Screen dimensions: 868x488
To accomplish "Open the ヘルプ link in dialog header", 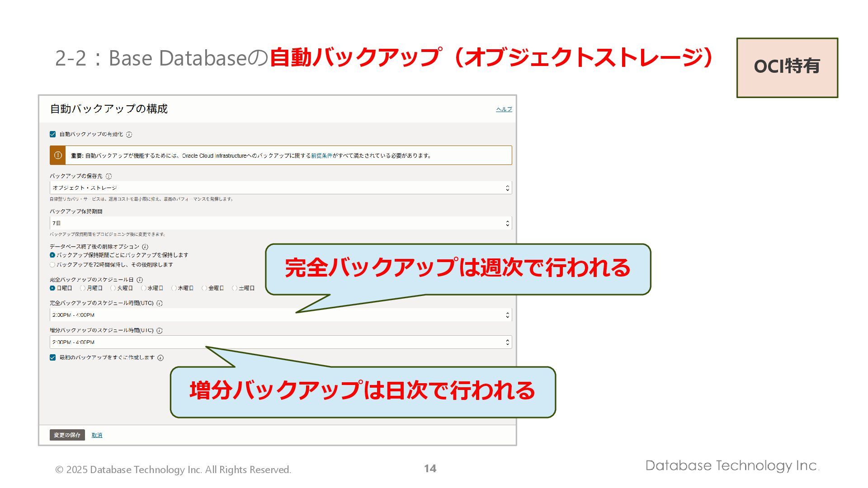I will tap(504, 109).
